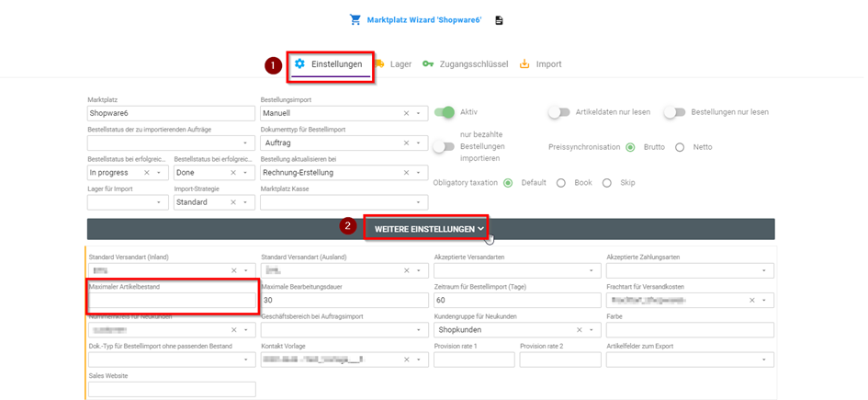The width and height of the screenshot is (868, 400).
Task: Toggle the Aktiv switch
Action: coord(444,112)
